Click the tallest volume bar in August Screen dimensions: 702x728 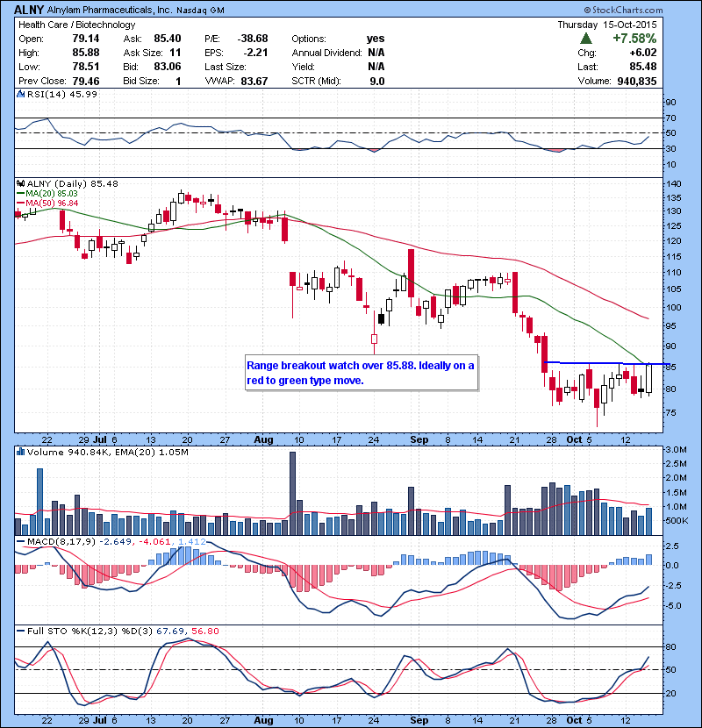coord(293,493)
